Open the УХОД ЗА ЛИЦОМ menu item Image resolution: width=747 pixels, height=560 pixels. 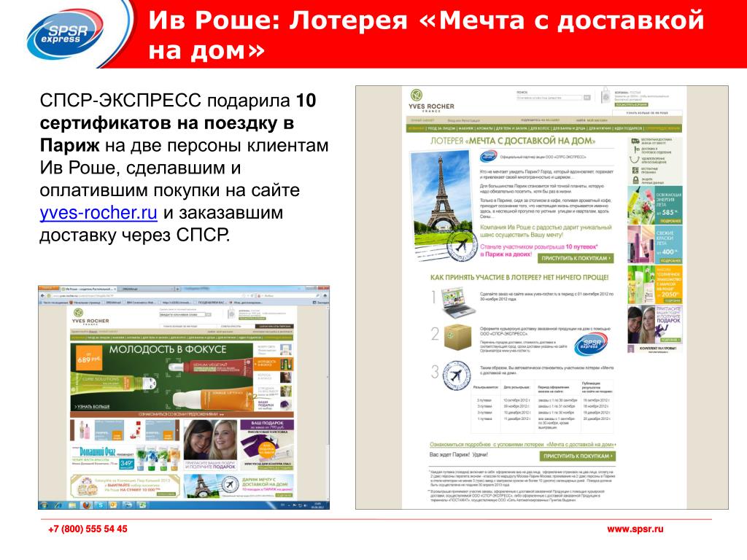click(441, 128)
